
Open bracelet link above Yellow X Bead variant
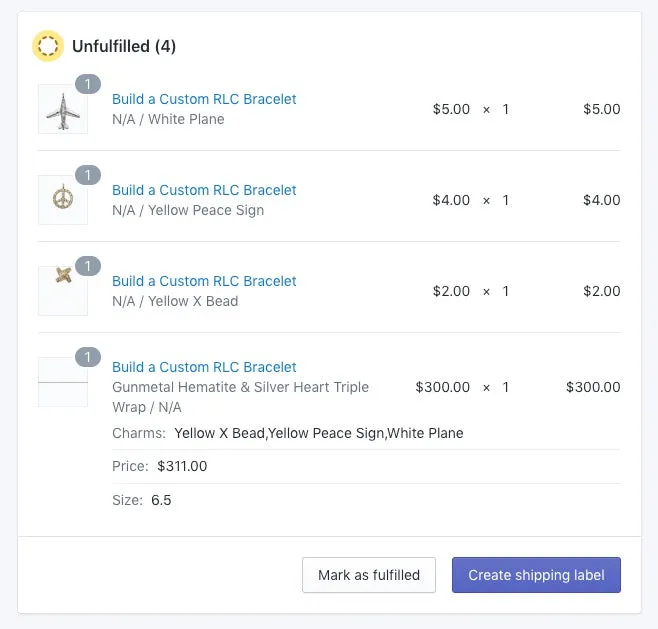pyautogui.click(x=204, y=281)
